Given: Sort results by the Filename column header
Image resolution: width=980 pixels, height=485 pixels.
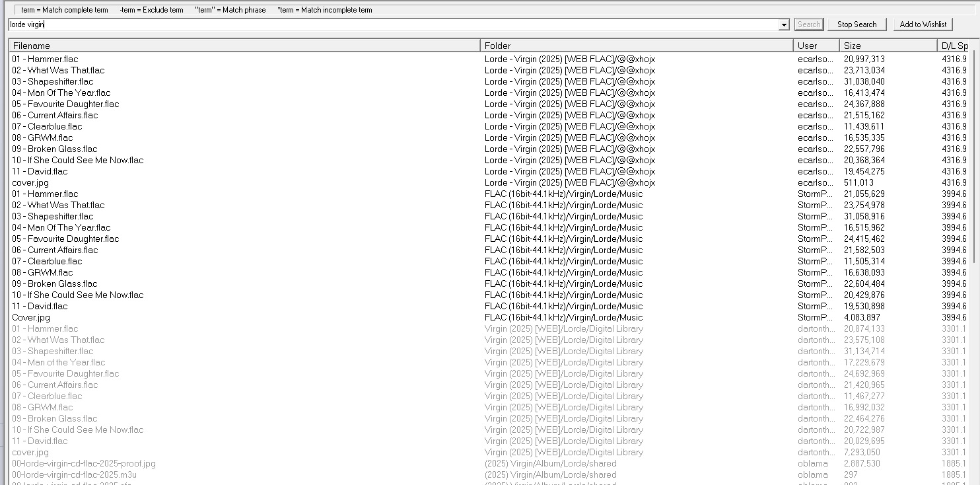Looking at the screenshot, I should (244, 46).
